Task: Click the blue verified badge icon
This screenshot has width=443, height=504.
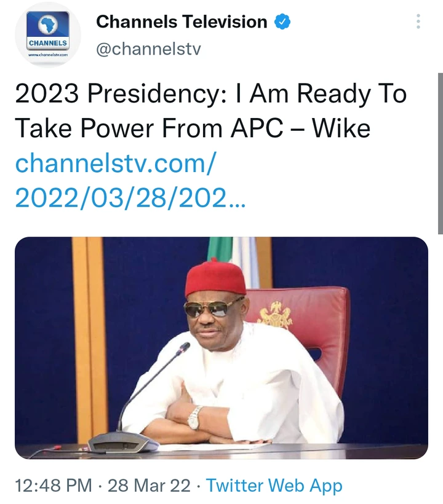Action: [282, 22]
